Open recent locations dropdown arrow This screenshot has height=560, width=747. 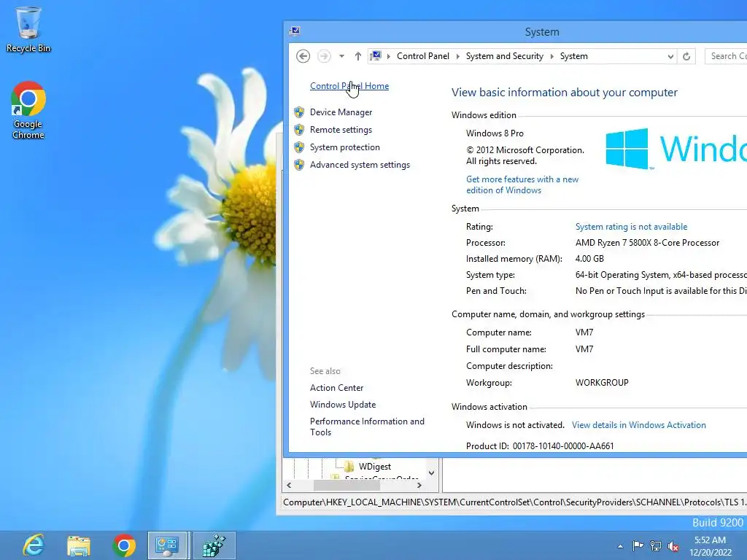click(x=341, y=56)
